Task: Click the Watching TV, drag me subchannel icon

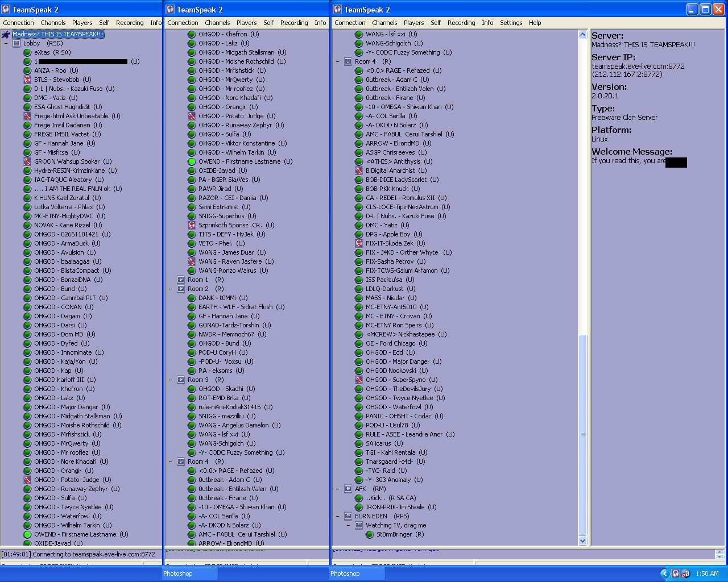Action: click(359, 525)
